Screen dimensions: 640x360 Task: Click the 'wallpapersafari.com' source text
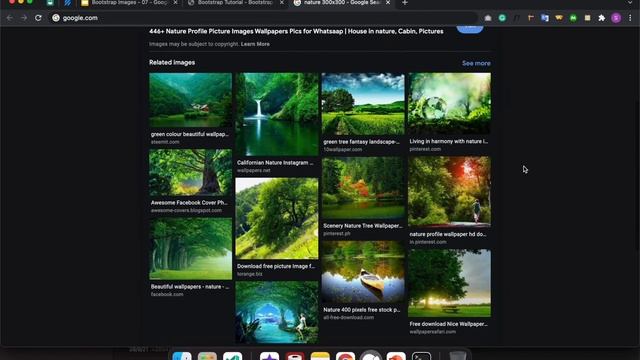[433, 332]
